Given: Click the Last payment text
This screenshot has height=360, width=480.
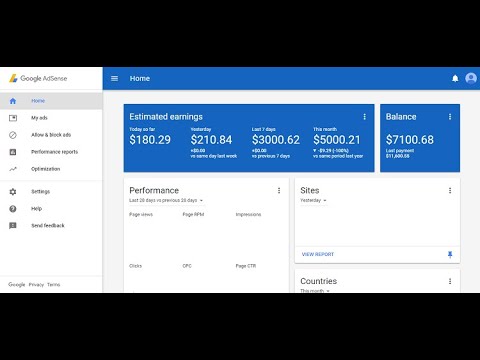Looking at the screenshot, I should (400, 151).
